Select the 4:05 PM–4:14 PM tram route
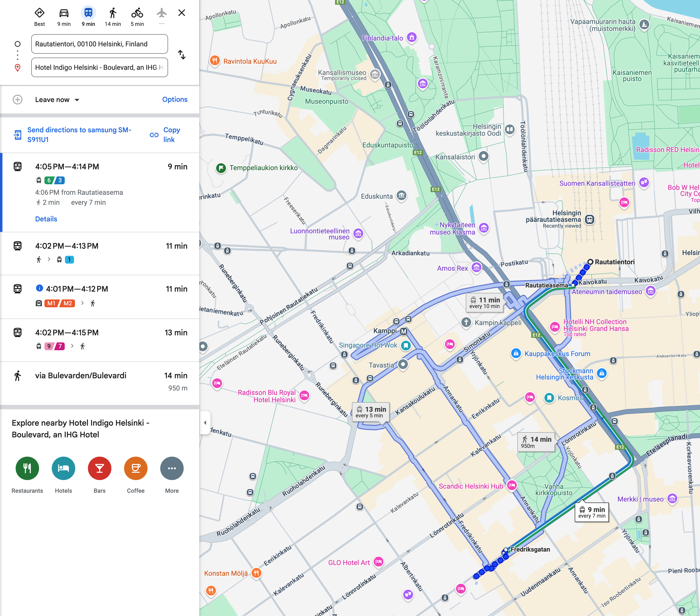 point(100,192)
